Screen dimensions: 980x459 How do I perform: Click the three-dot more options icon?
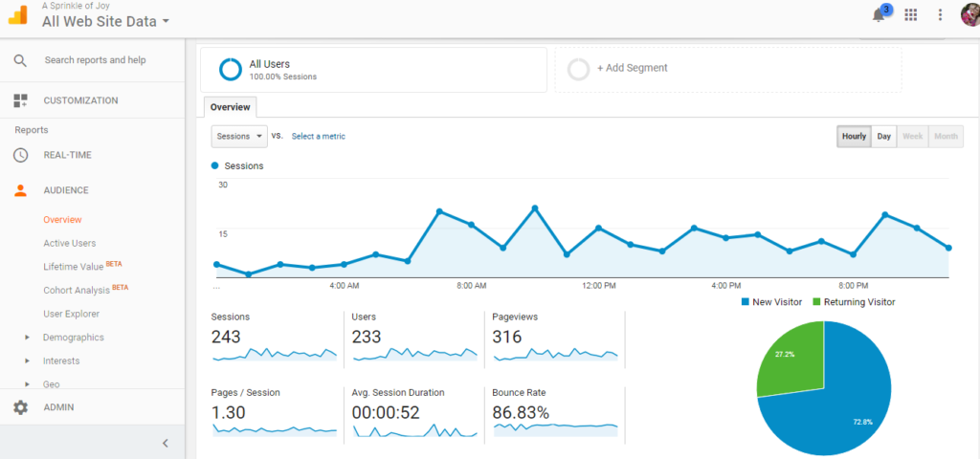(x=940, y=15)
